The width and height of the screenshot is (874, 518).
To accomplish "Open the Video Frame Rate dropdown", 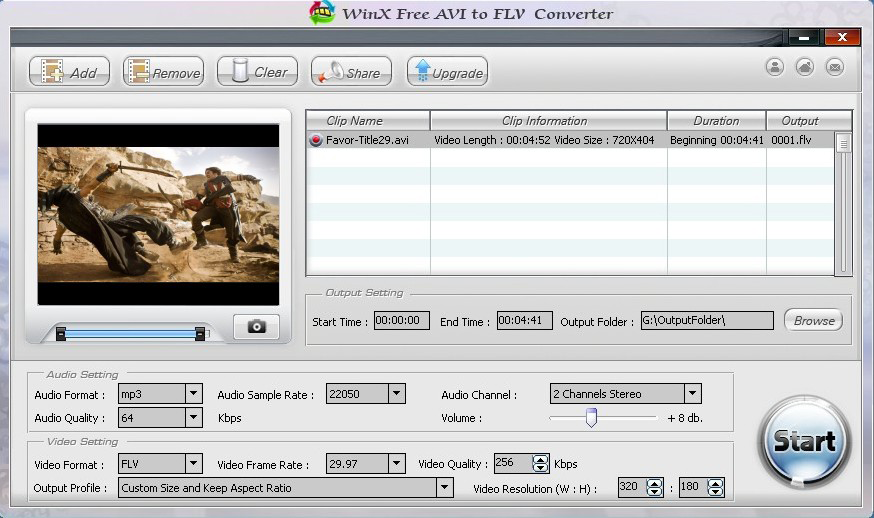I will 396,464.
